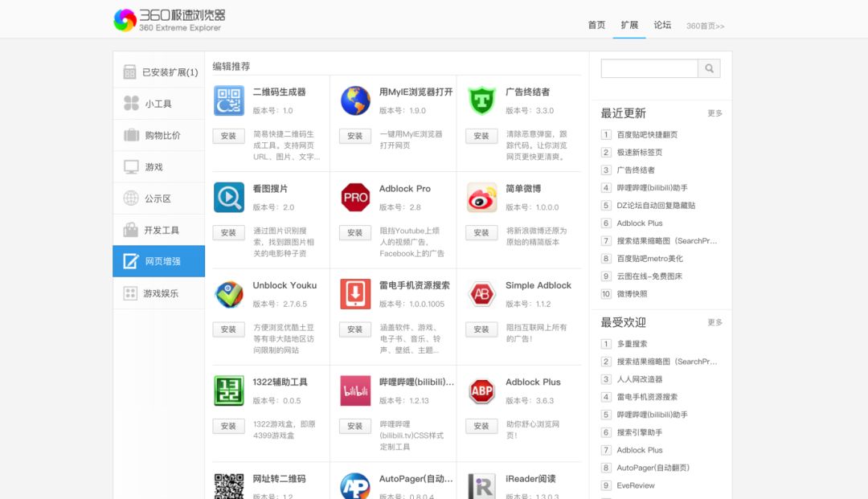The height and width of the screenshot is (499, 868).
Task: Click the 网页增强 pencil icon
Action: (x=131, y=261)
